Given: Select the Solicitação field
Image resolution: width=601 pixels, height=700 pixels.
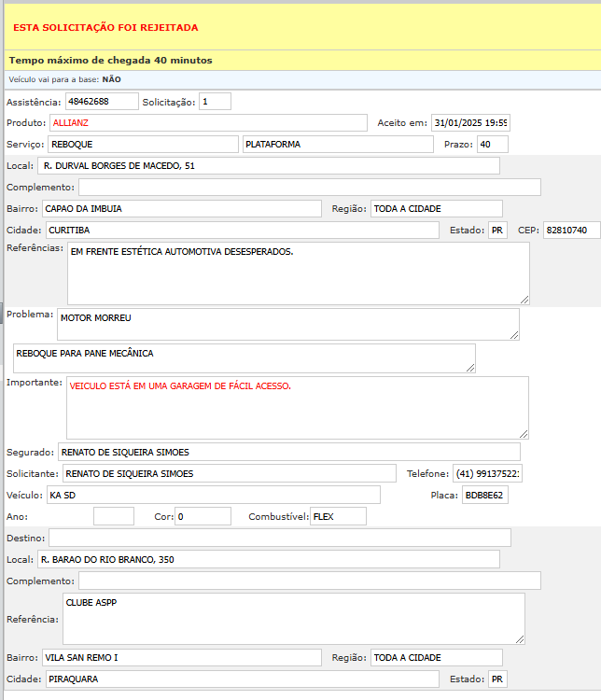Looking at the screenshot, I should coord(215,101).
